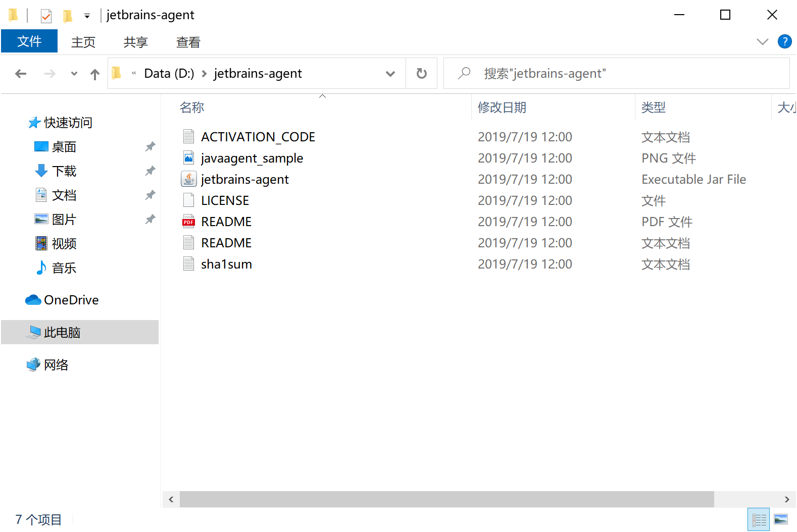
Task: Unpin Downloads using its pin icon
Action: pyautogui.click(x=150, y=171)
